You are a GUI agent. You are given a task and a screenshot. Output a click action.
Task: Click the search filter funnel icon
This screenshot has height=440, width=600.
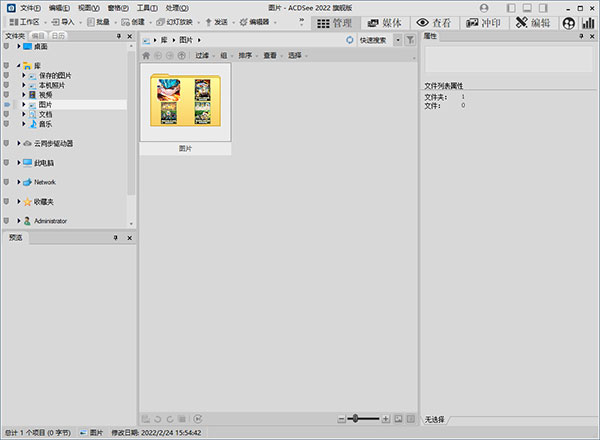click(x=410, y=40)
